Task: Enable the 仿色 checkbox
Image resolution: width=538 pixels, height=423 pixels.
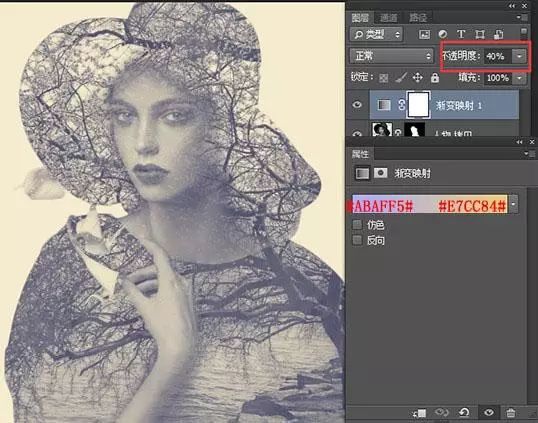Action: 357,225
